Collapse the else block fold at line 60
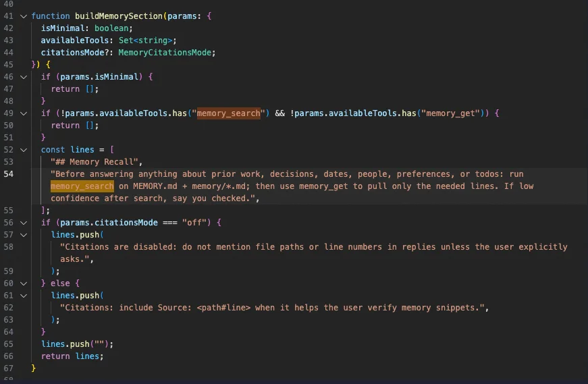The image size is (588, 384). 24,283
